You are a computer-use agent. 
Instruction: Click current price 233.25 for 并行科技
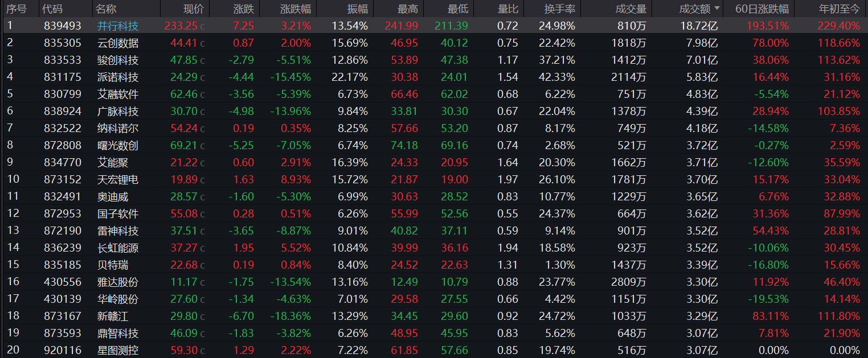pos(181,26)
